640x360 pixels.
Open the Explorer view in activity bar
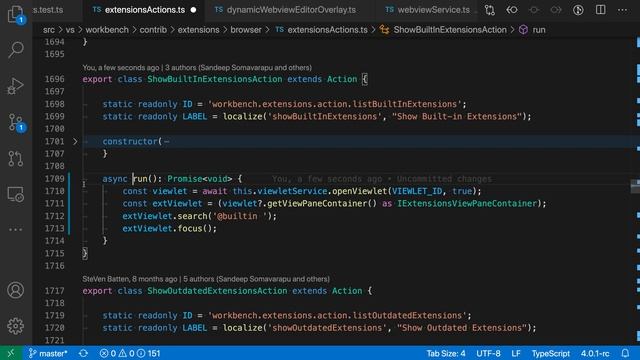pyautogui.click(x=16, y=14)
